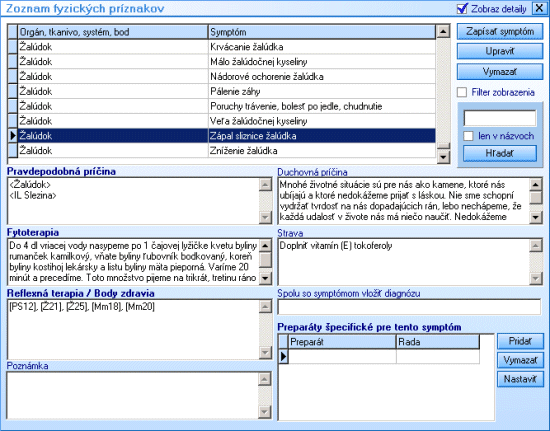This screenshot has width=550, height=431.
Task: Click Pridať to add a preparation
Action: pyautogui.click(x=520, y=341)
